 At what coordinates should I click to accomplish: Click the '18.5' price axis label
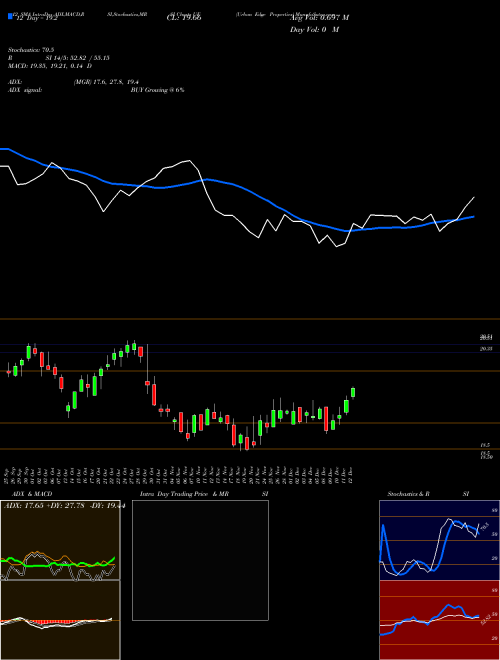(x=484, y=445)
